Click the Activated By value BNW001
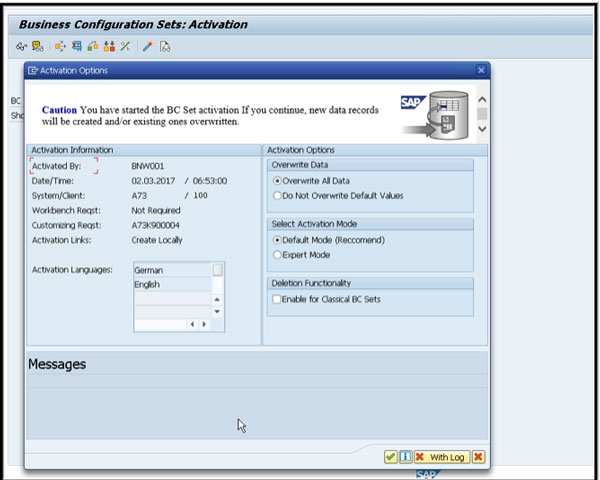600x480 pixels. [148, 166]
